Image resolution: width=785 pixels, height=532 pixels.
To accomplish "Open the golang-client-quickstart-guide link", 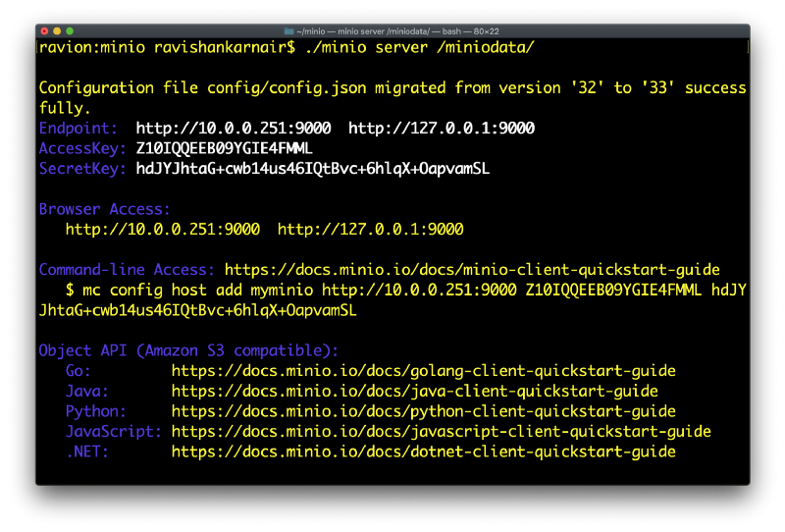I will pos(423,371).
